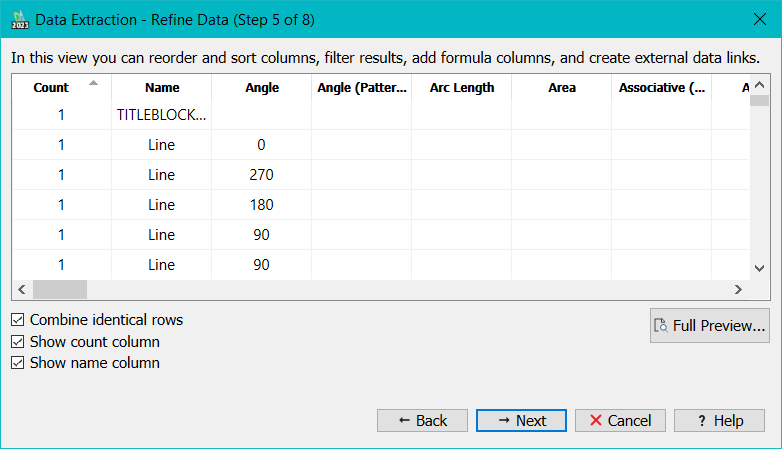Viewport: 782px width, 449px height.
Task: Go to the Next step
Action: point(521,420)
